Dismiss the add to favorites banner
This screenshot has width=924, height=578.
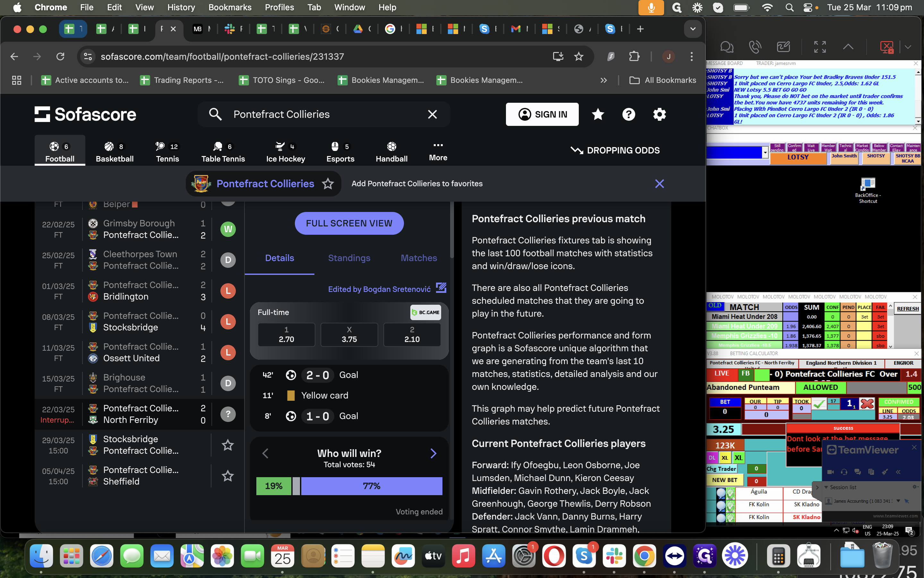659,184
